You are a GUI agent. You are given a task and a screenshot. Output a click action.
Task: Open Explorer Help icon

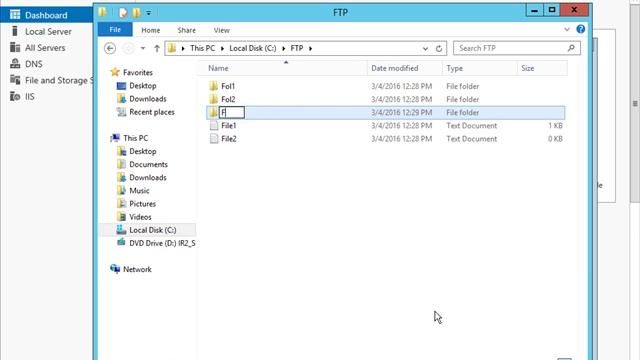click(580, 29)
